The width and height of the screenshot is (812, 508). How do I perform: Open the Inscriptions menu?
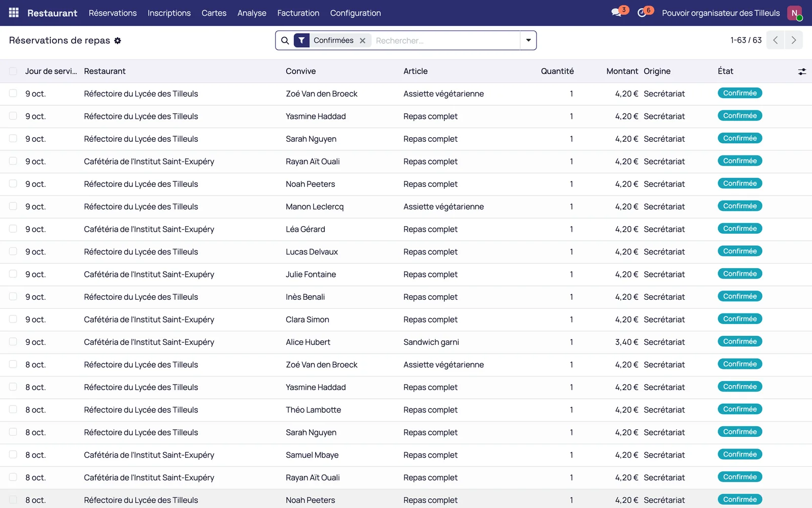pos(169,13)
